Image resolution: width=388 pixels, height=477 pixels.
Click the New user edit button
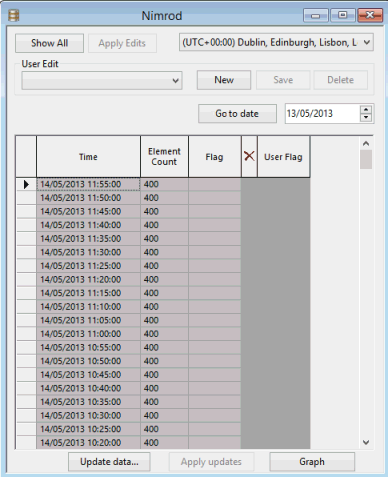[224, 80]
